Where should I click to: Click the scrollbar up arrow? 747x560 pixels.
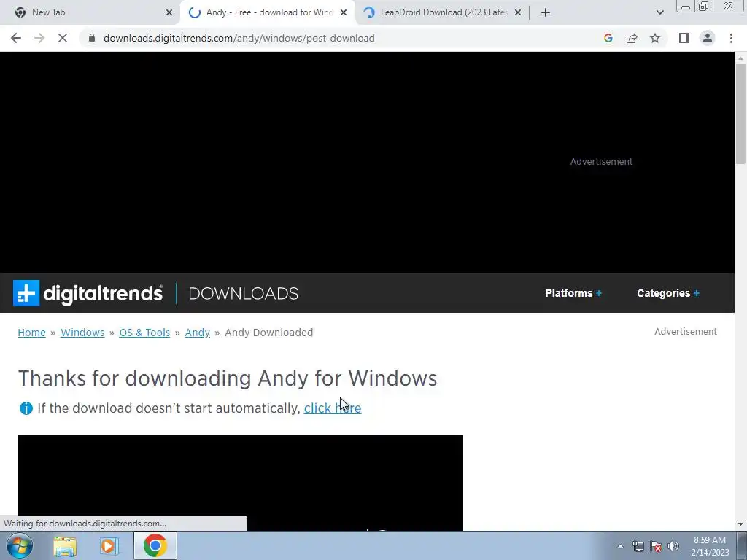[740, 58]
